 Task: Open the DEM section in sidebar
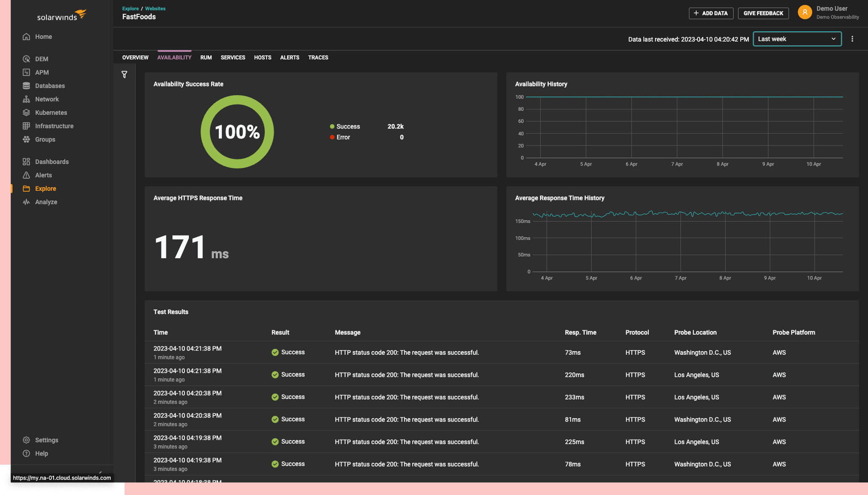(x=41, y=59)
